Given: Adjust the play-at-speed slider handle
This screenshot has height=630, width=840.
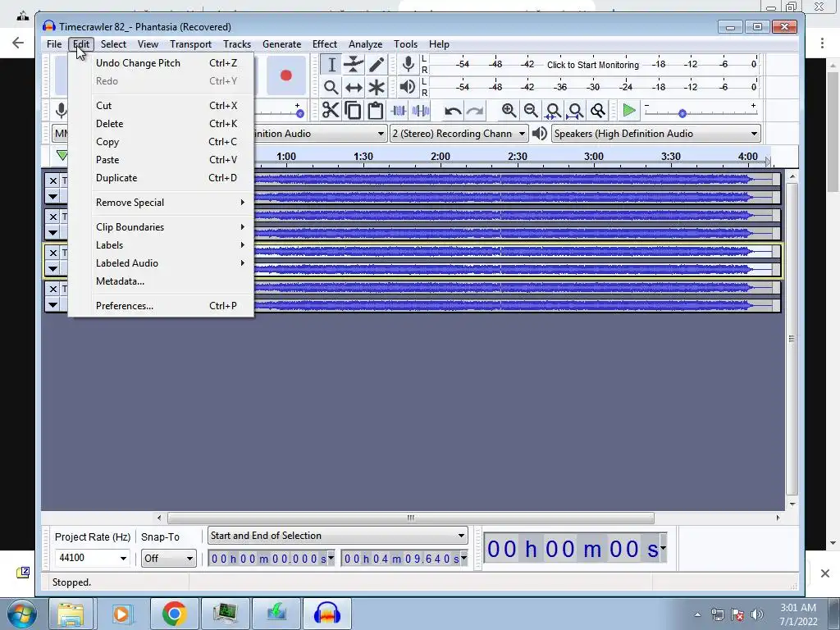Looking at the screenshot, I should click(682, 113).
